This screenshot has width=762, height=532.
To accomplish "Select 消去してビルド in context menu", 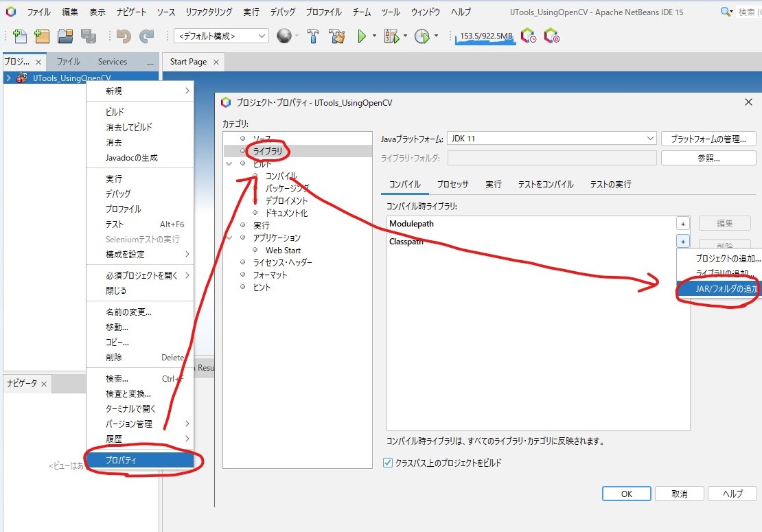I will (139, 127).
